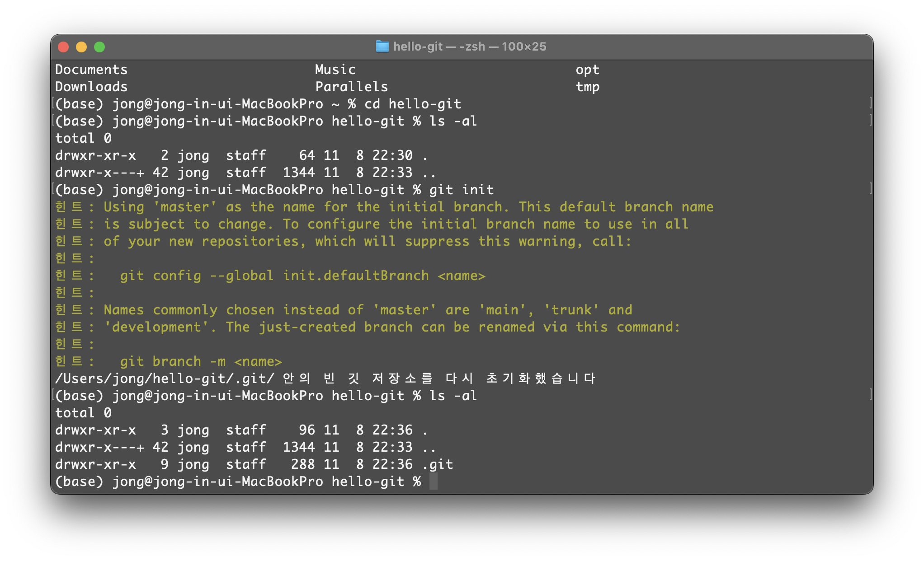
Task: Click the 'git branch -m <name>' hint line
Action: (x=201, y=361)
